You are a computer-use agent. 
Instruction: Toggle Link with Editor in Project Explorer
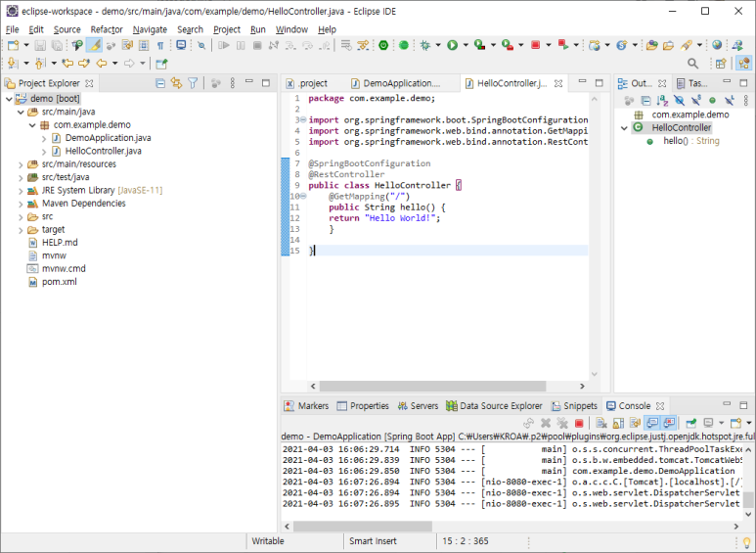click(x=176, y=83)
